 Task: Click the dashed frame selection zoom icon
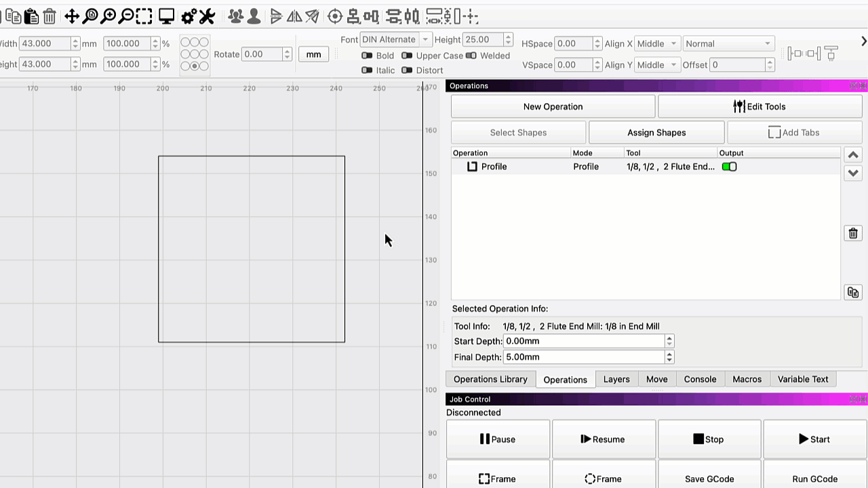pos(144,16)
